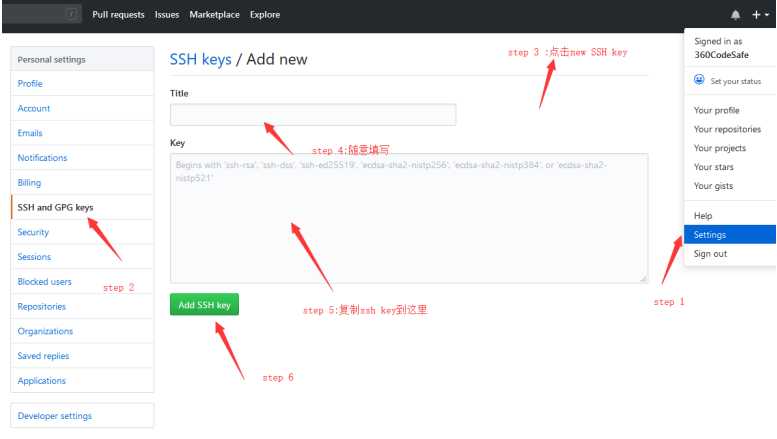
Task: Select Profile in settings sidebar
Action: (x=82, y=83)
